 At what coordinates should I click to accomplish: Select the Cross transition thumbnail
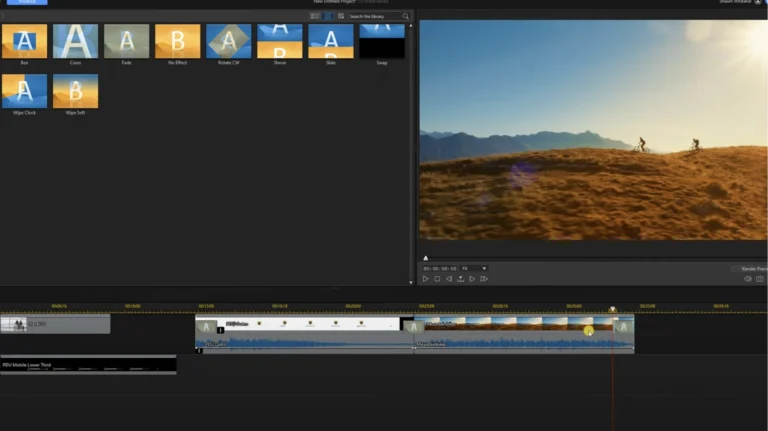click(75, 41)
